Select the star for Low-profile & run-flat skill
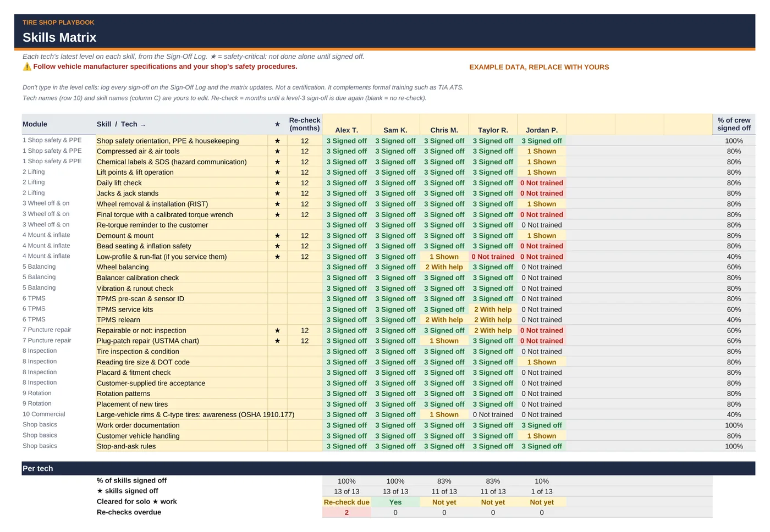 click(x=277, y=257)
